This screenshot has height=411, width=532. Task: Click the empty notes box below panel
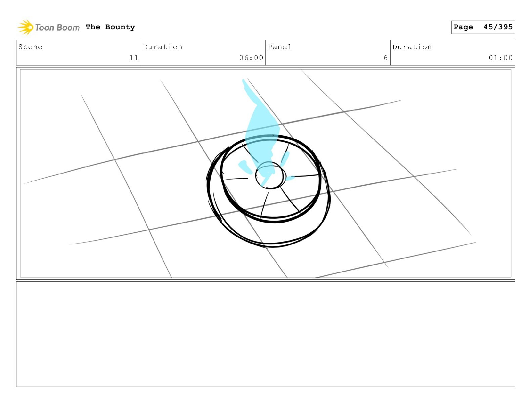coord(266,334)
